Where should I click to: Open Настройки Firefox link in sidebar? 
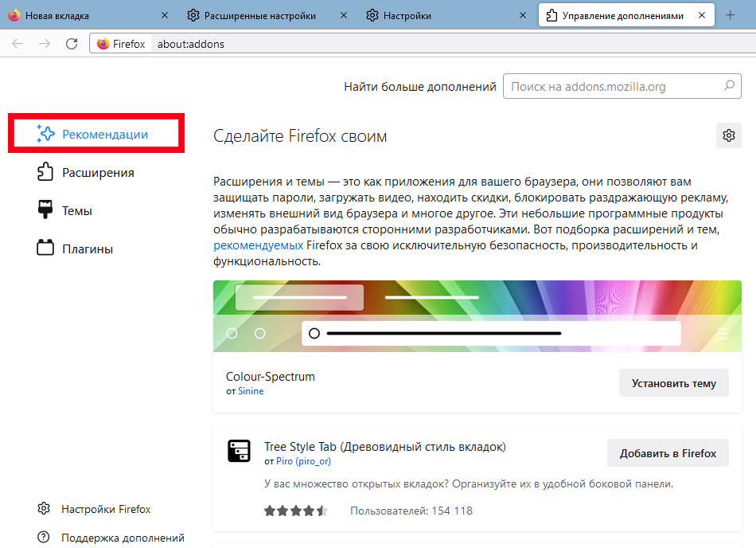click(106, 509)
